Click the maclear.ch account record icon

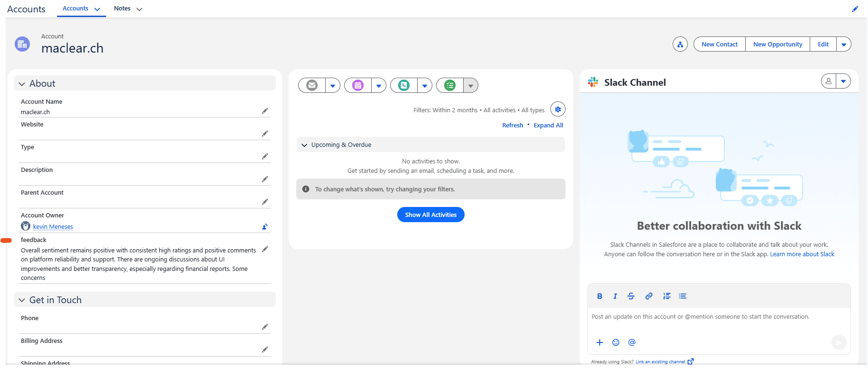[22, 44]
